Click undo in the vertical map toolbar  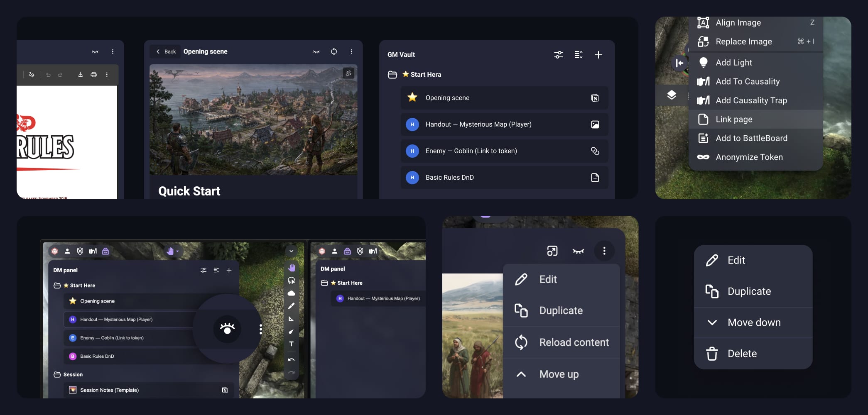[x=292, y=359]
